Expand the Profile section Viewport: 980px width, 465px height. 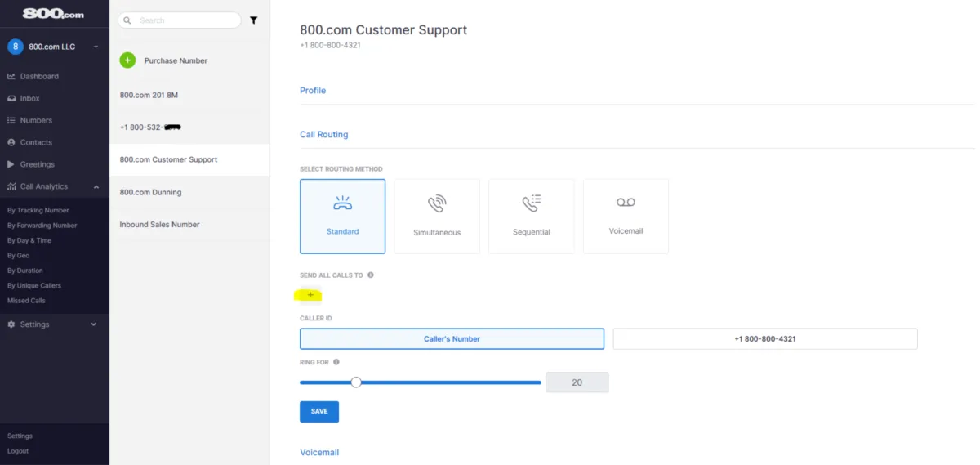click(x=313, y=91)
